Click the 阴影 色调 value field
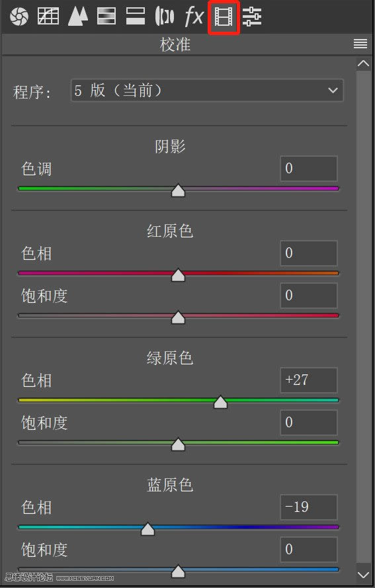The width and height of the screenshot is (375, 588). (309, 169)
